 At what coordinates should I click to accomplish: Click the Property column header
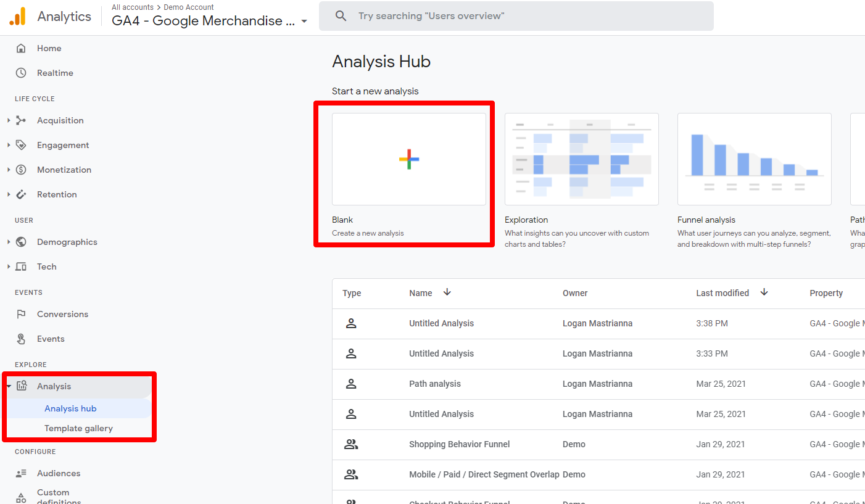[x=826, y=293]
